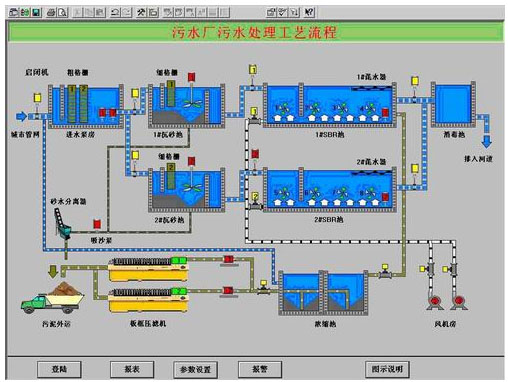Viewport: 508px width, 382px height.
Task: Select yellow valve at 浓缩池 left inlet
Action: click(263, 288)
